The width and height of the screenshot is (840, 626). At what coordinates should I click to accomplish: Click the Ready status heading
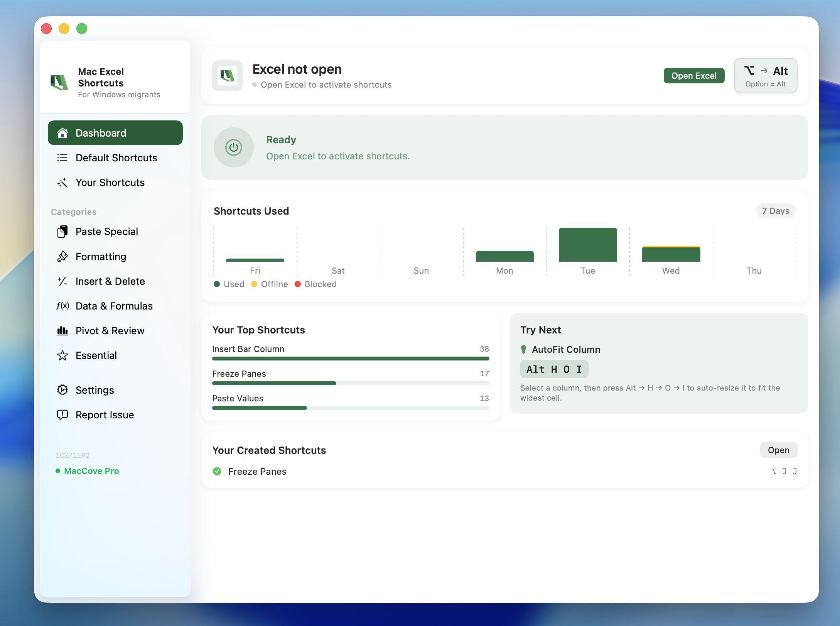(x=281, y=140)
